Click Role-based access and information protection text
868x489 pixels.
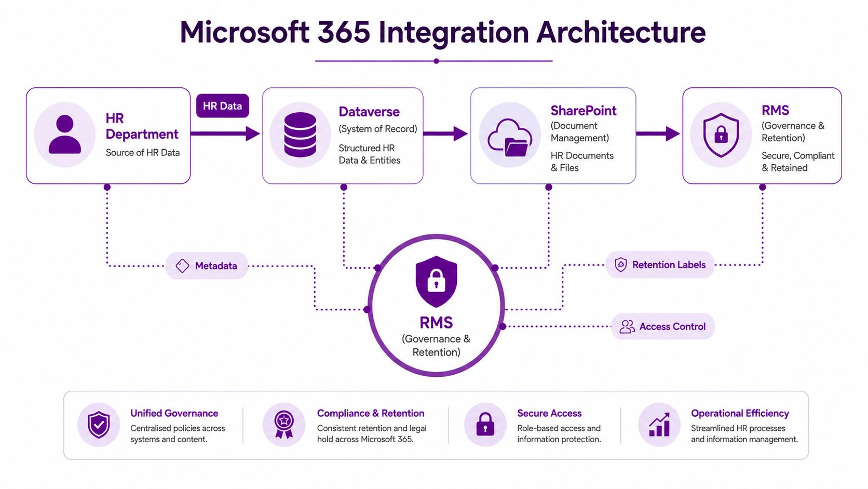pyautogui.click(x=559, y=434)
